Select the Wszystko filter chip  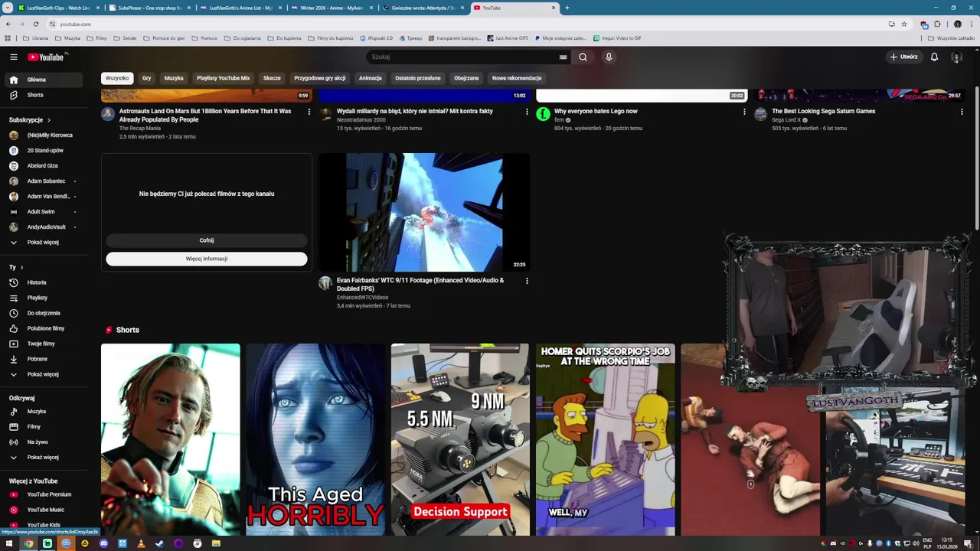click(x=117, y=78)
